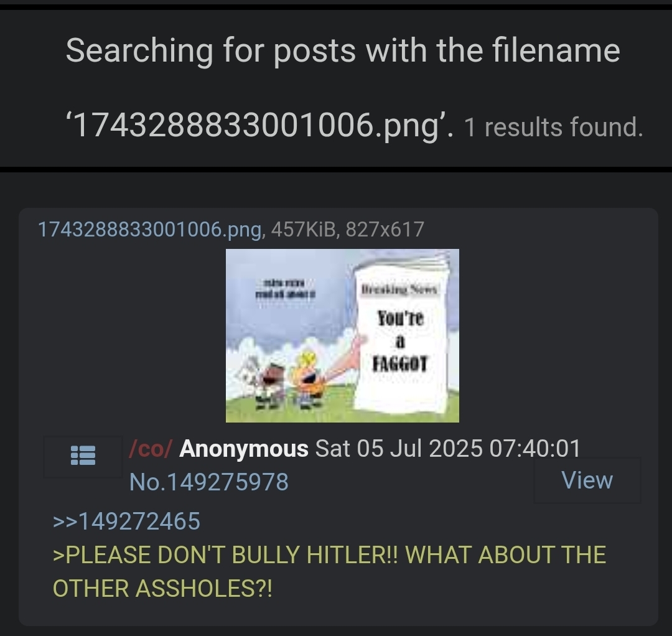This screenshot has height=636, width=672.
Task: Go to the /co/ board link
Action: click(150, 449)
